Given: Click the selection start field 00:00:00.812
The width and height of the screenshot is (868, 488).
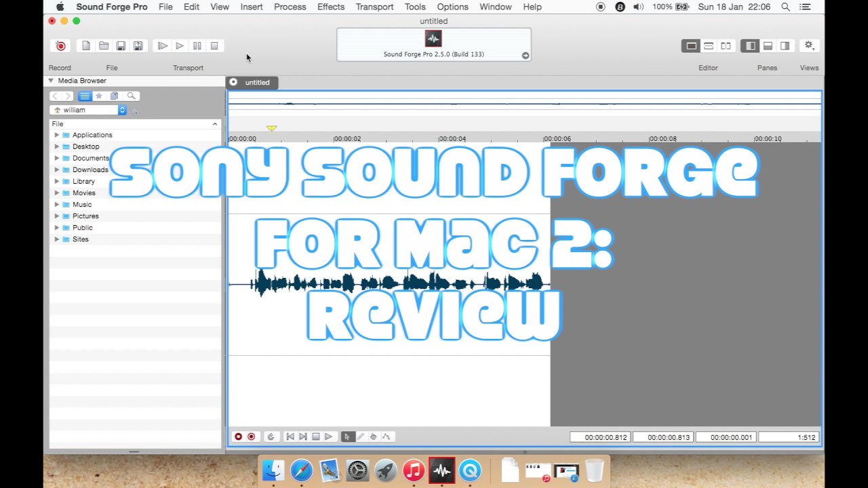Looking at the screenshot, I should 600,438.
